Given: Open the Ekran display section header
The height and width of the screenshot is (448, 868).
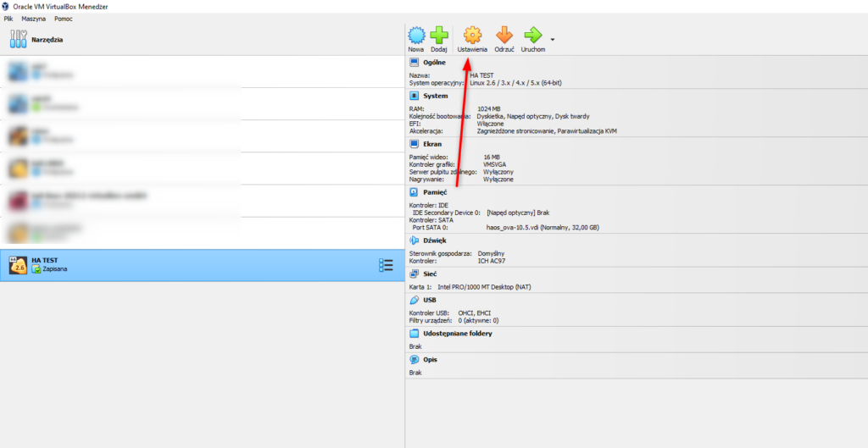Looking at the screenshot, I should (432, 144).
